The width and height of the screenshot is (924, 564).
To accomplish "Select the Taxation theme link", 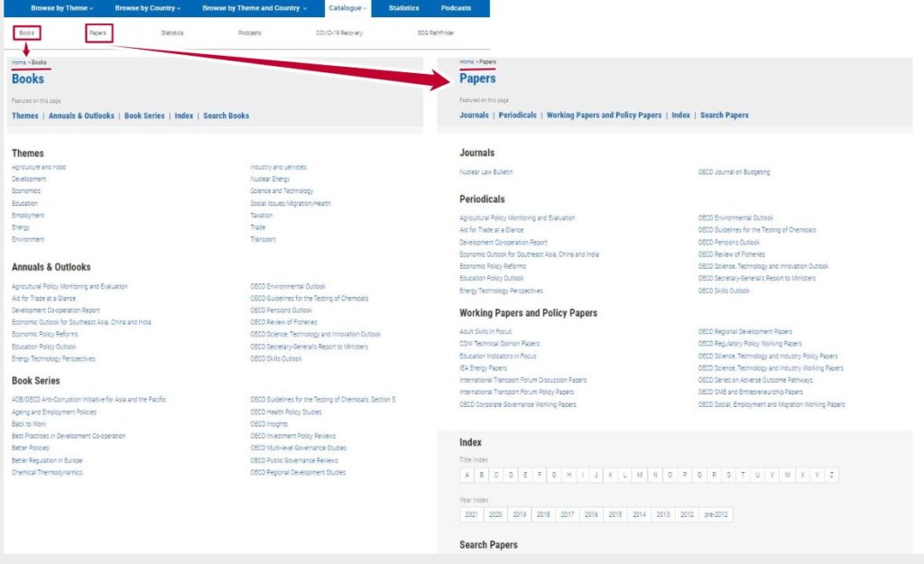I will pos(262,216).
